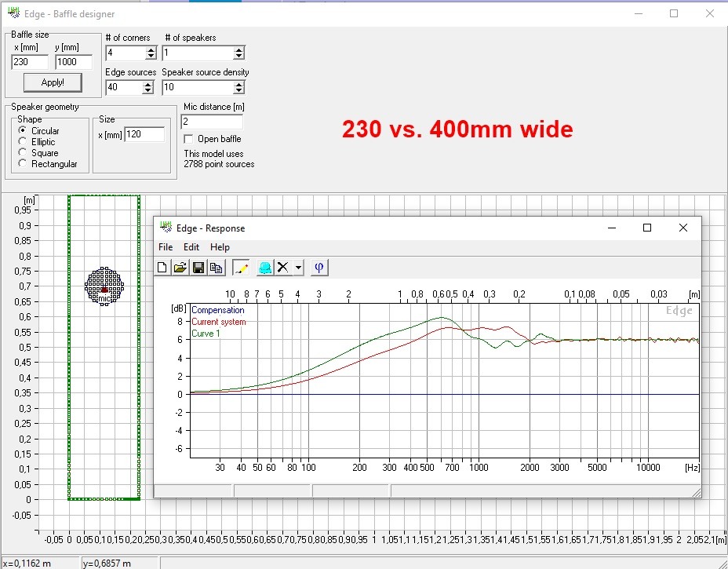Decrease the Edge sources stepper
Viewport: 728px width, 569px height.
click(147, 91)
